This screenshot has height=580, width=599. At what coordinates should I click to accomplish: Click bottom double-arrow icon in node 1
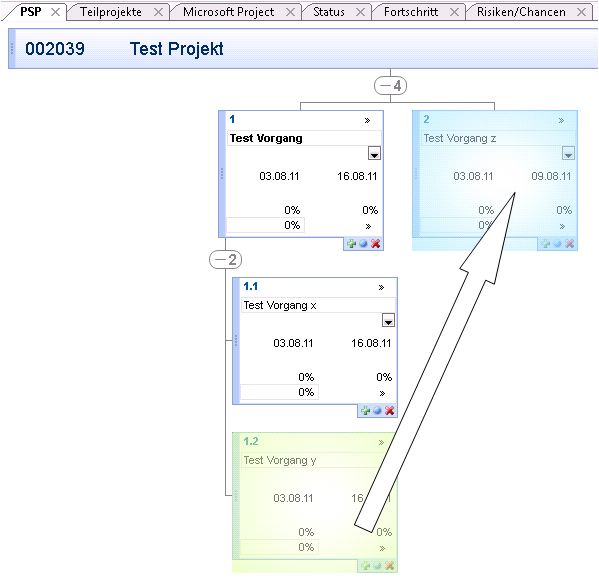coord(368,226)
